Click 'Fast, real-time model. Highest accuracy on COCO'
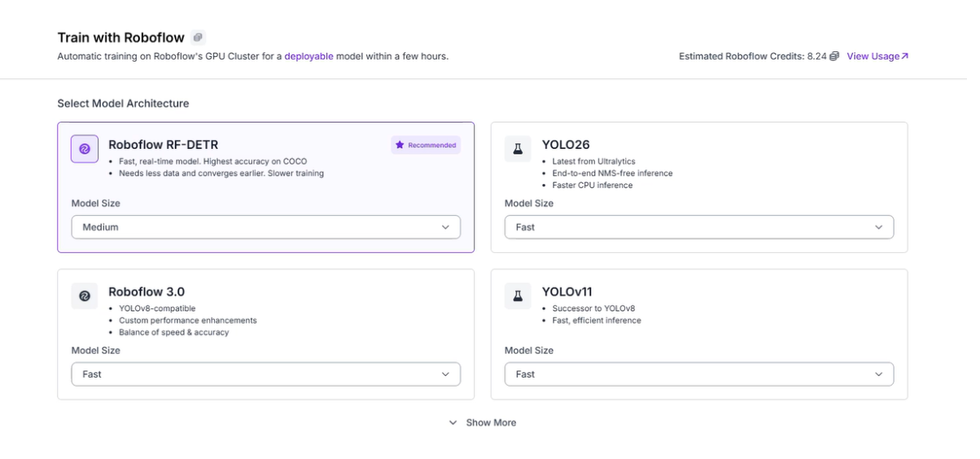Screen dimensions: 980x459 point(213,161)
